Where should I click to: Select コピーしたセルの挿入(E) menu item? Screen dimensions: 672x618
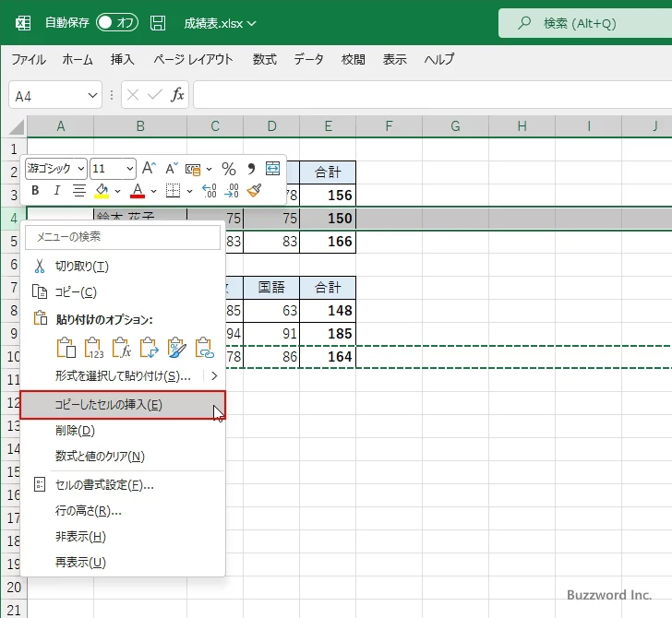(x=123, y=405)
